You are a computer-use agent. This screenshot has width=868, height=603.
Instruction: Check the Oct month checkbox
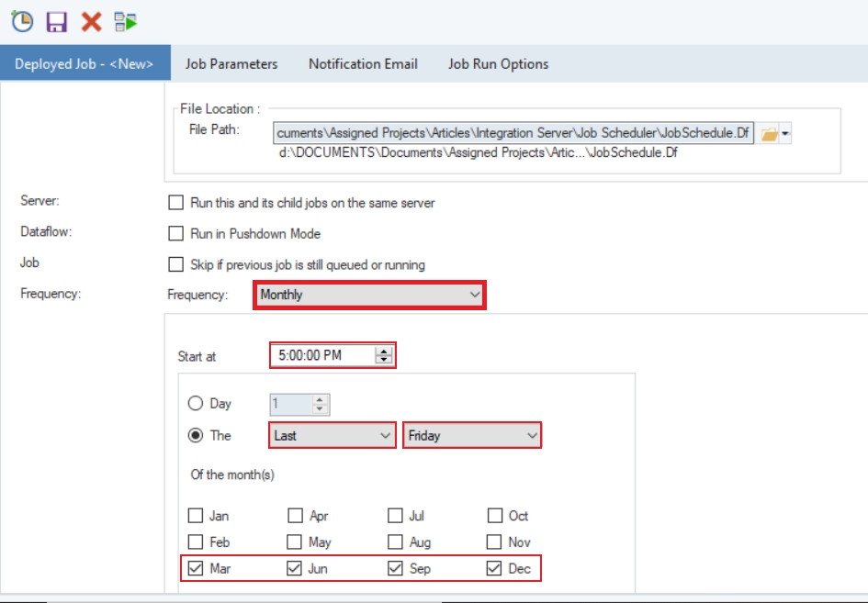point(495,516)
